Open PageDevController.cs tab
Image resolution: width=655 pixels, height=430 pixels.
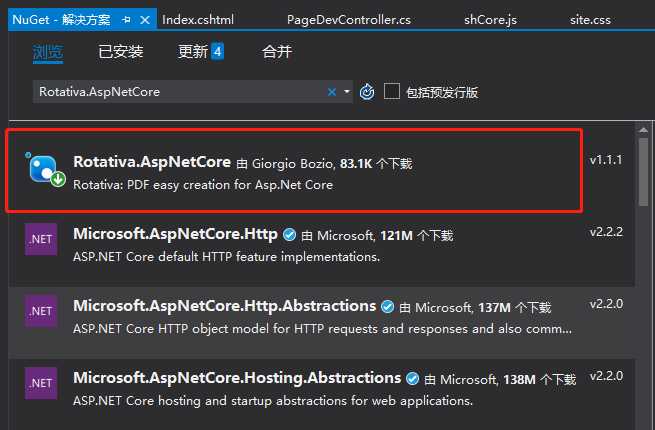[349, 20]
